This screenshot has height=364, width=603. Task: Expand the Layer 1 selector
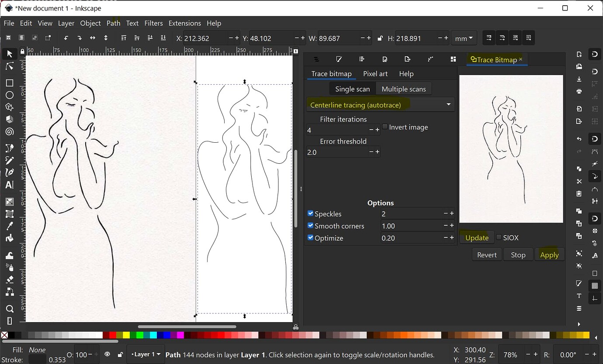click(145, 354)
